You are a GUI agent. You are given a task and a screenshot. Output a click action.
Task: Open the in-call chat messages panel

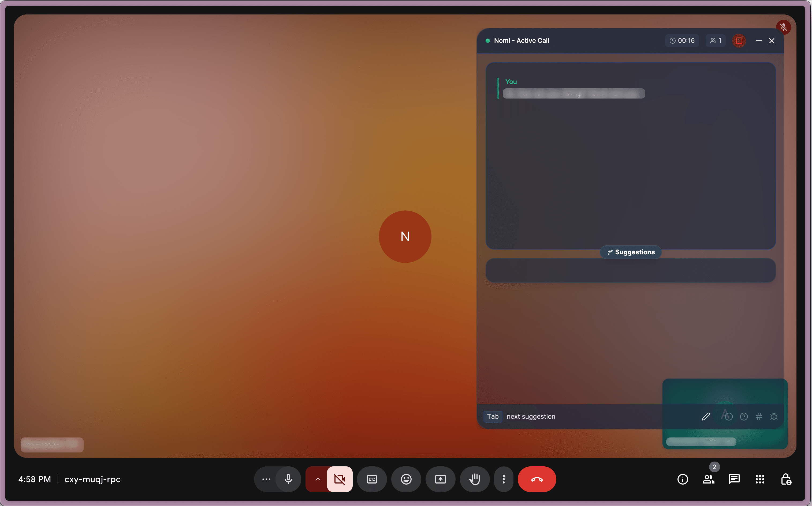pos(734,479)
